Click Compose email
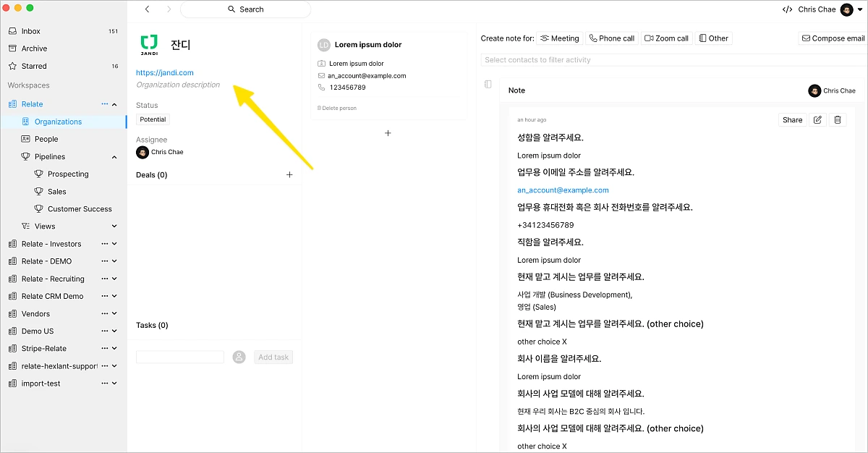The image size is (868, 453). (x=833, y=38)
